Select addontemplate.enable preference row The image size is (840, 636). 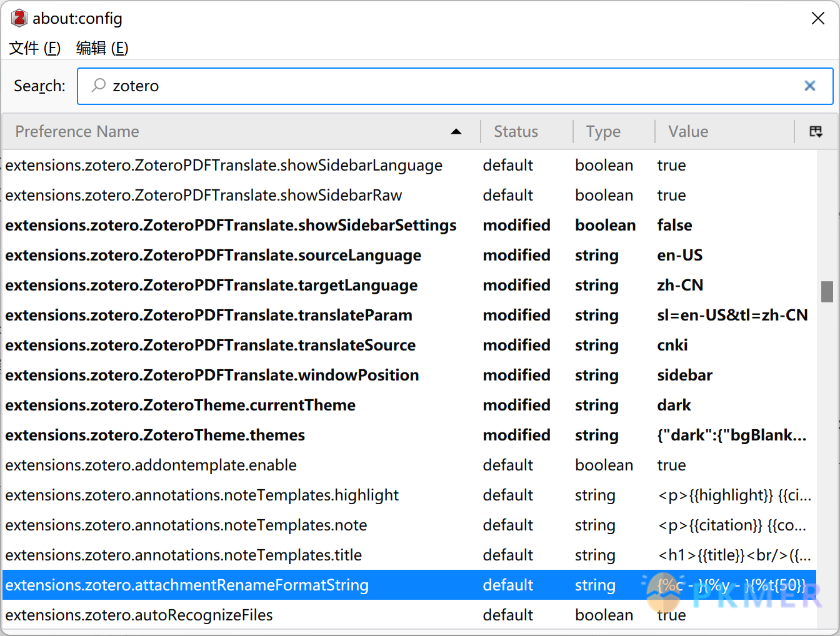(409, 465)
